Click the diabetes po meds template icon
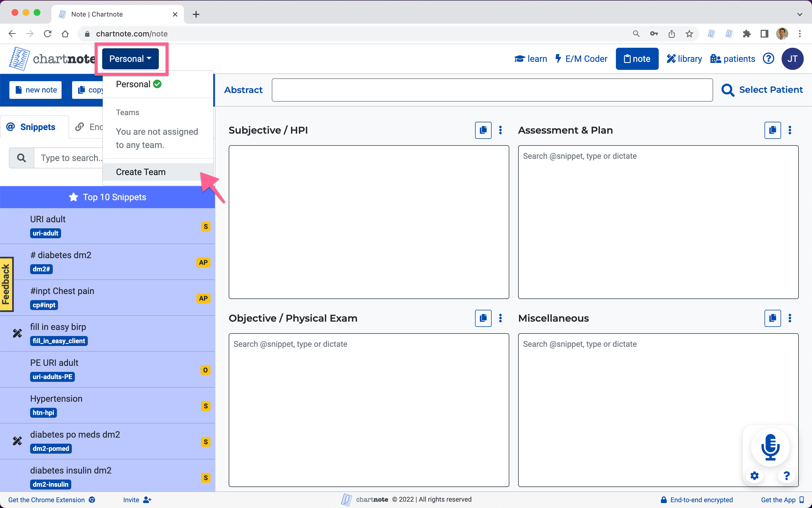Viewport: 812px width, 508px height. point(17,441)
